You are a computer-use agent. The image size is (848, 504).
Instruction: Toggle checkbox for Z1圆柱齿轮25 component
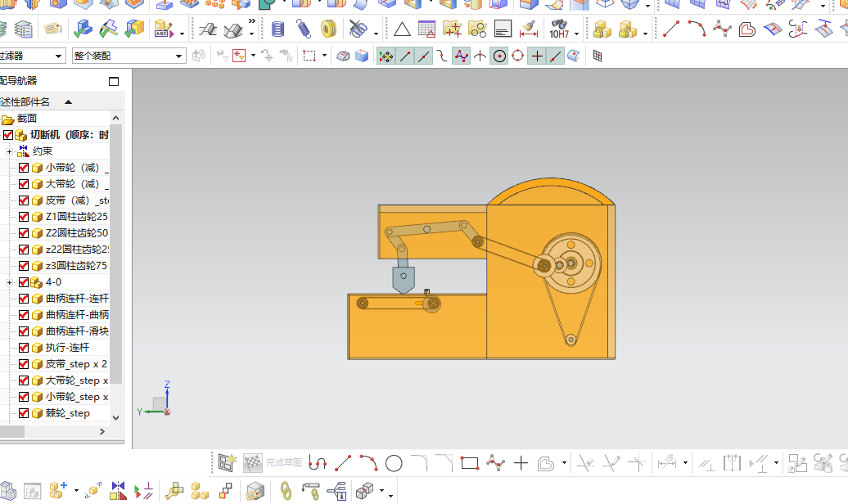[23, 217]
